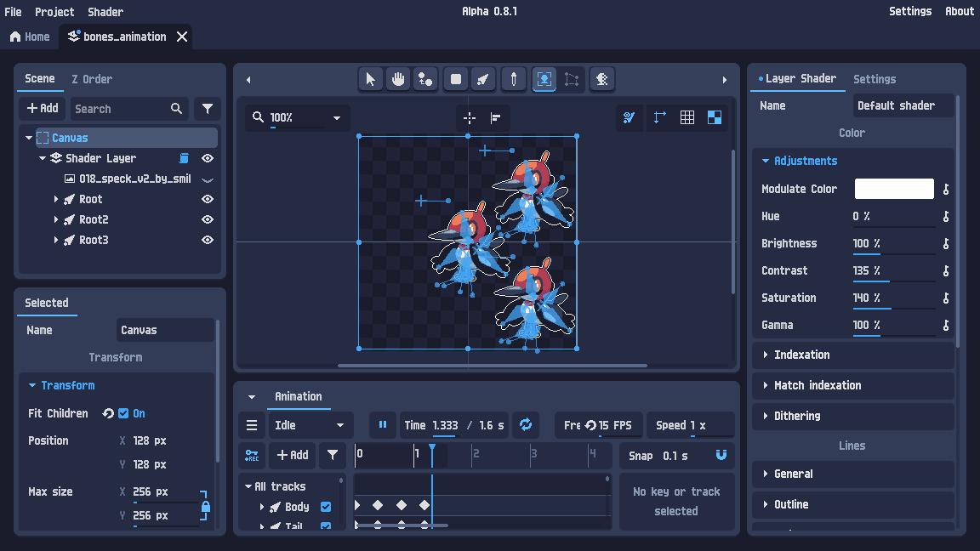Switch to the Z Order tab

point(92,79)
